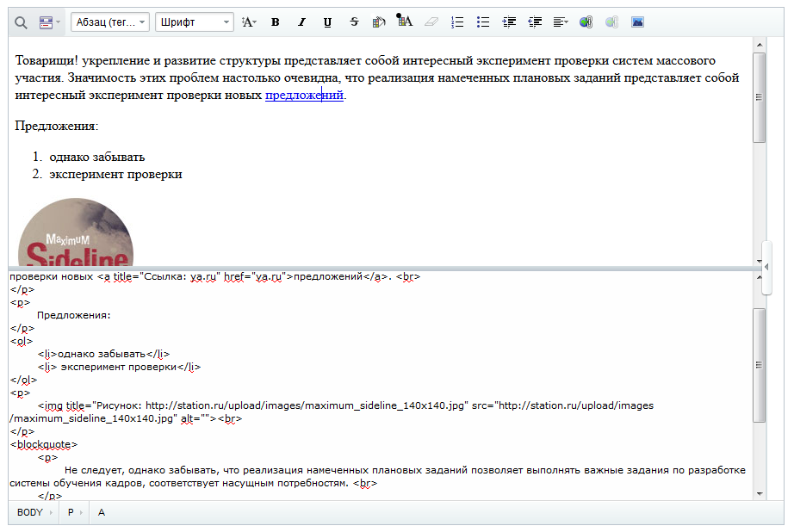794x532 pixels.
Task: Click the "предложений" hyperlink
Action: (x=304, y=96)
